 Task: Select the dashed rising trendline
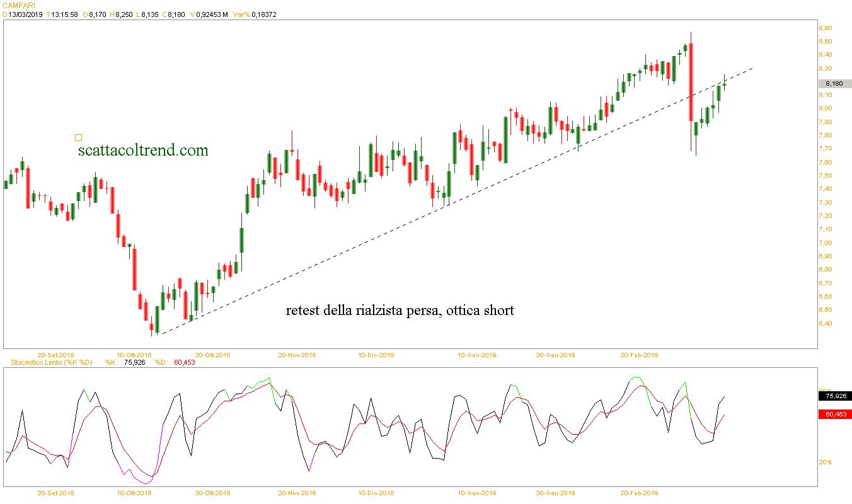click(x=378, y=241)
